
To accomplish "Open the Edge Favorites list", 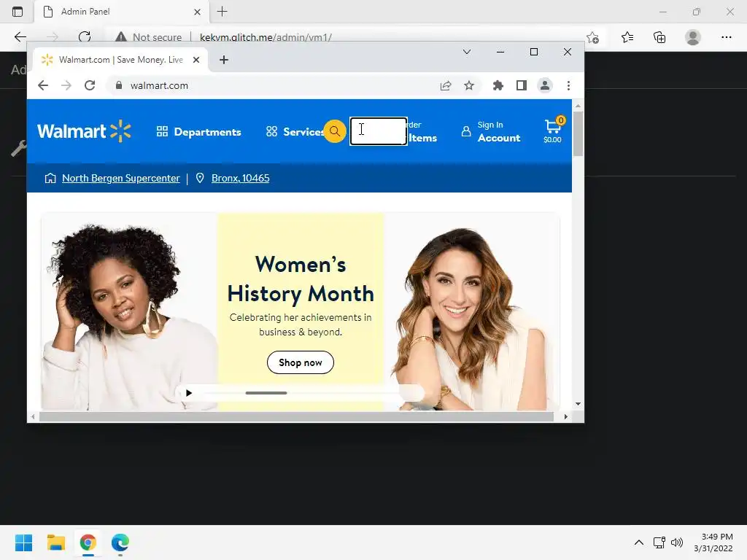I will pos(627,37).
